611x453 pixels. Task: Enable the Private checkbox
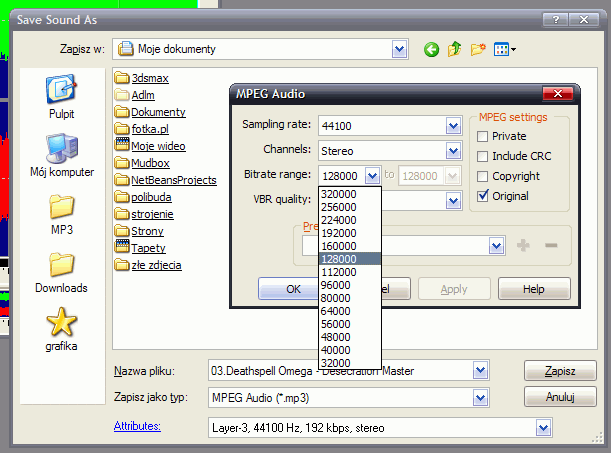pyautogui.click(x=483, y=136)
